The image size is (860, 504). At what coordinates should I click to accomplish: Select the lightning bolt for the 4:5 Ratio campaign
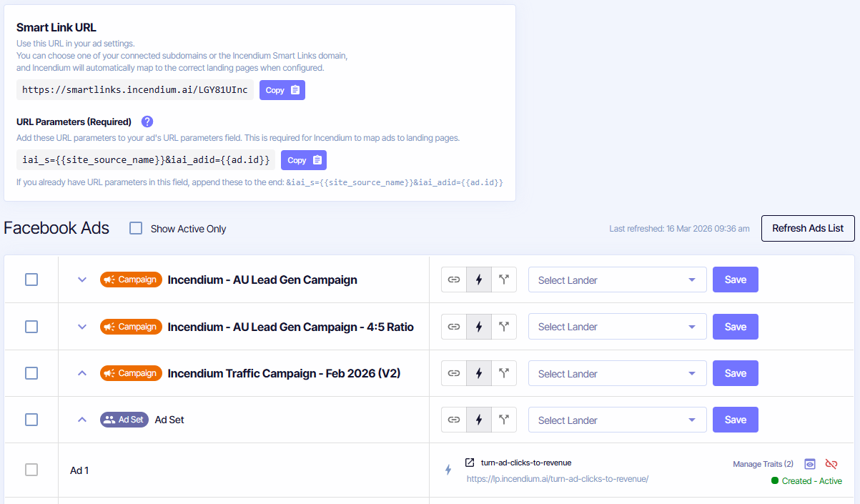click(479, 327)
